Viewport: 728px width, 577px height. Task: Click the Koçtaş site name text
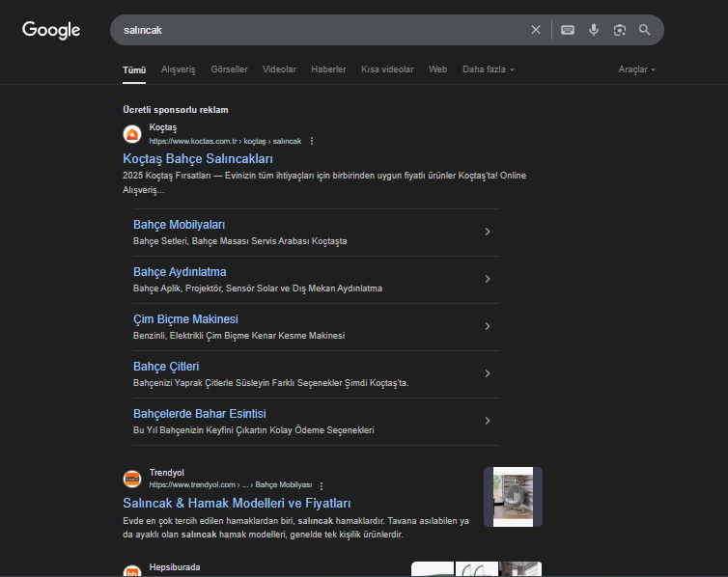tap(163, 127)
